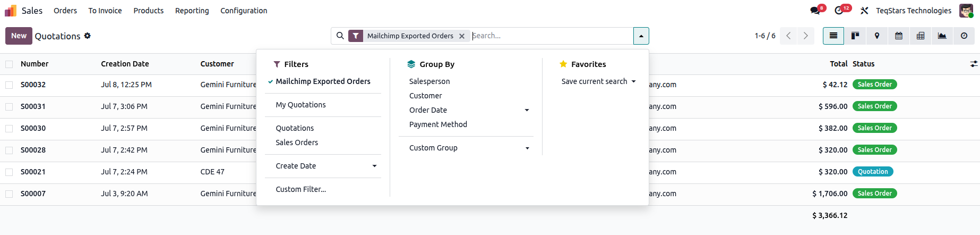Viewport: 980px width, 235px height.
Task: Open the Configuration menu
Action: click(244, 11)
